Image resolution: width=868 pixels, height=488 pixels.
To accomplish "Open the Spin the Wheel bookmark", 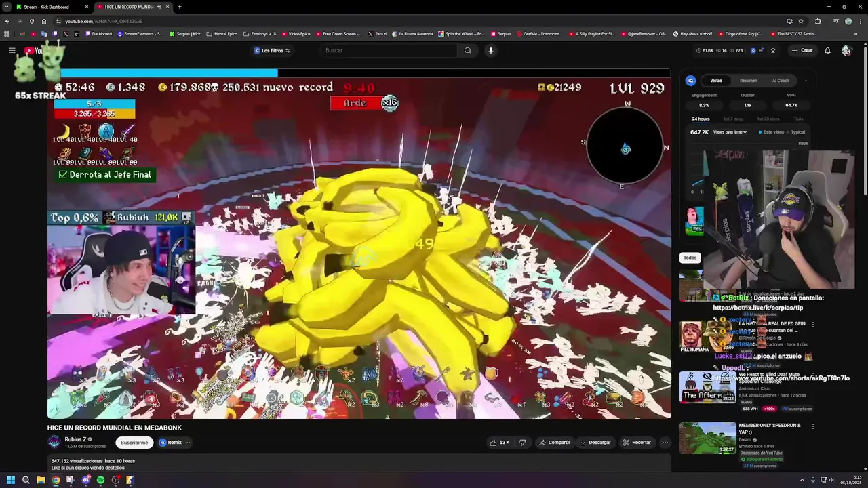I will point(461,33).
